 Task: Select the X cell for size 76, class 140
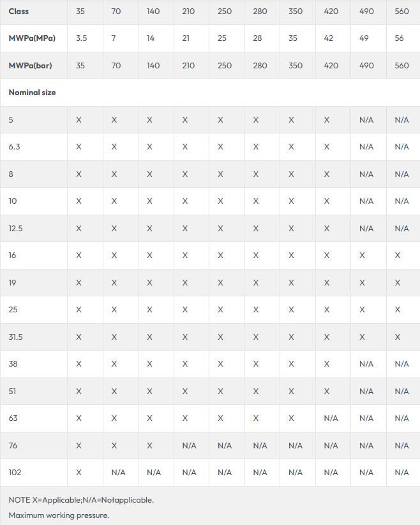(149, 446)
